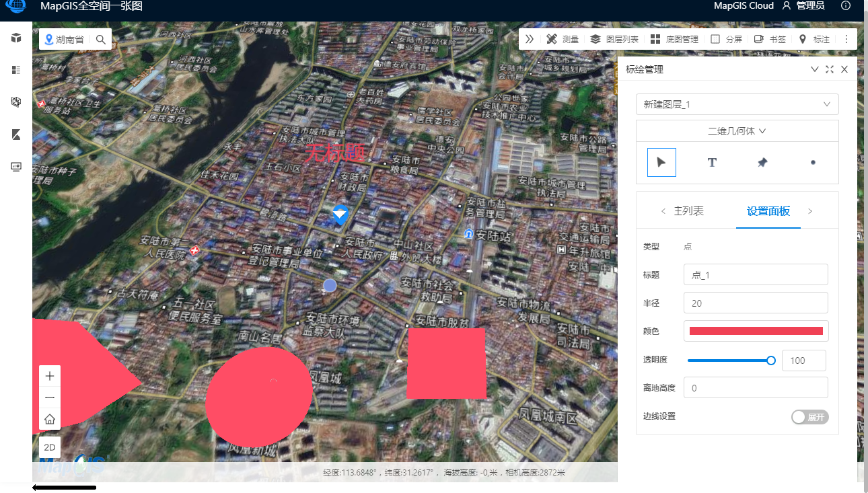This screenshot has height=493, width=868.
Task: Open the monitor dashboard sidebar icon
Action: point(16,167)
